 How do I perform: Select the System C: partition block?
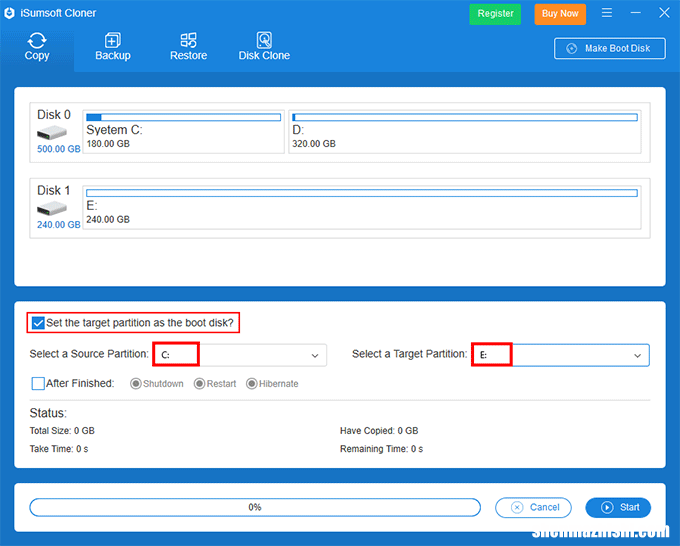[x=183, y=131]
